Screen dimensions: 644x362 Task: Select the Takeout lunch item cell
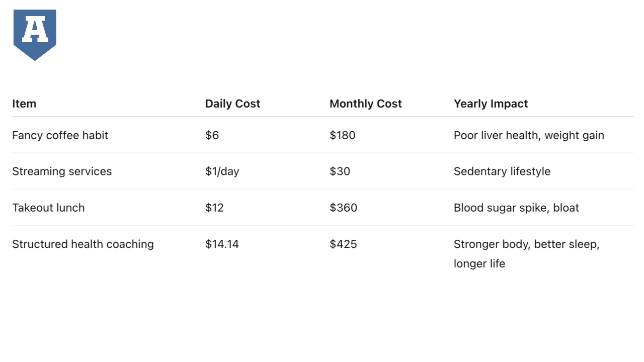[x=48, y=208]
